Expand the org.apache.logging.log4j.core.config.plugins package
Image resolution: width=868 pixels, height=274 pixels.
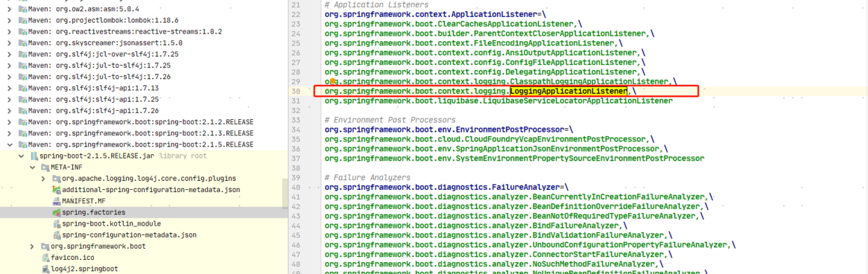point(43,179)
